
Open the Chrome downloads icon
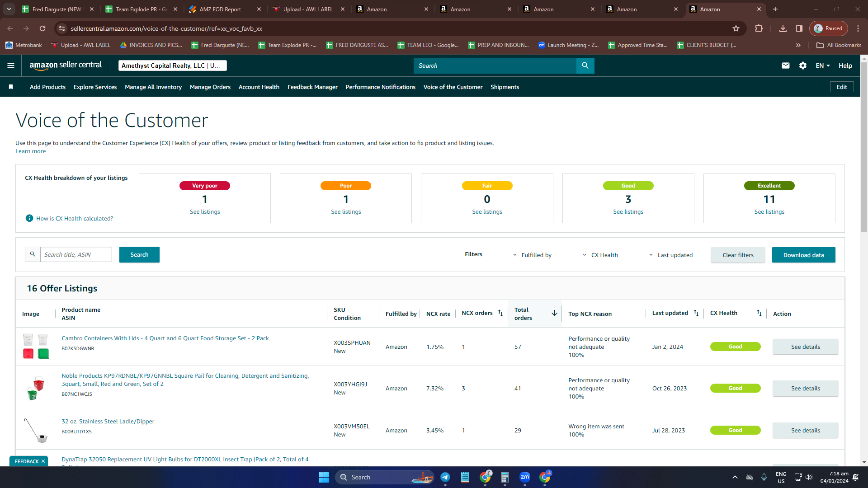coord(783,28)
